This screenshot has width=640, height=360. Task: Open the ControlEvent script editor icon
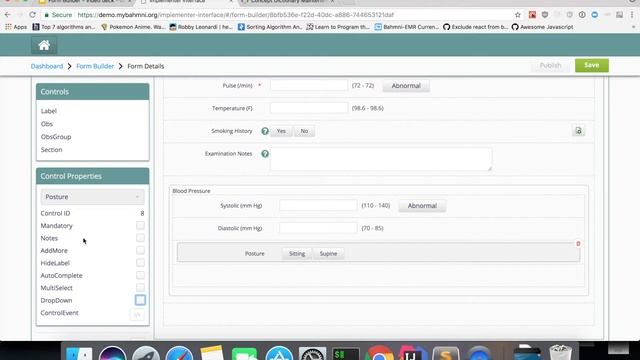(x=137, y=315)
